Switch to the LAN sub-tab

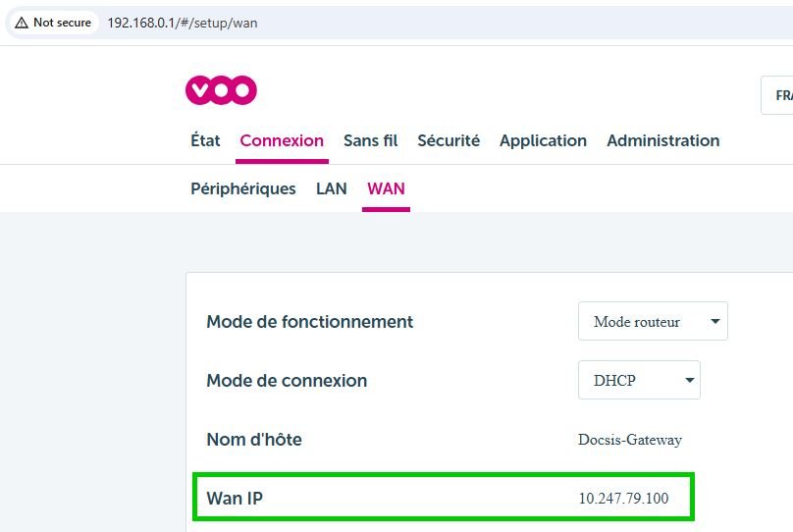click(332, 188)
